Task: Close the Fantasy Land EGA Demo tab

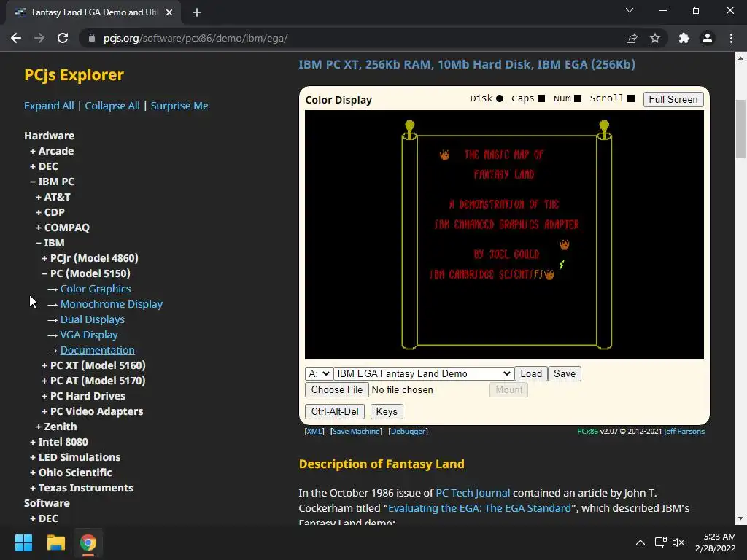Action: click(x=169, y=12)
